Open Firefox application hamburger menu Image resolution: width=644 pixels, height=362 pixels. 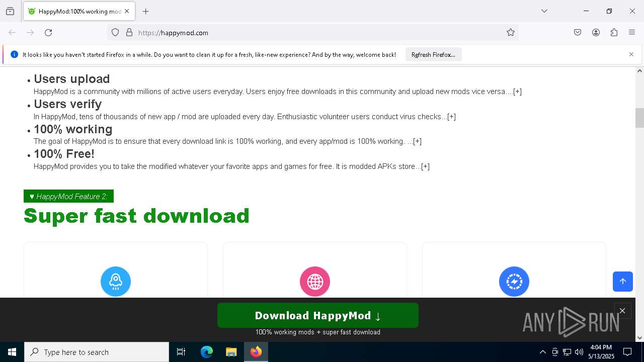pyautogui.click(x=632, y=33)
